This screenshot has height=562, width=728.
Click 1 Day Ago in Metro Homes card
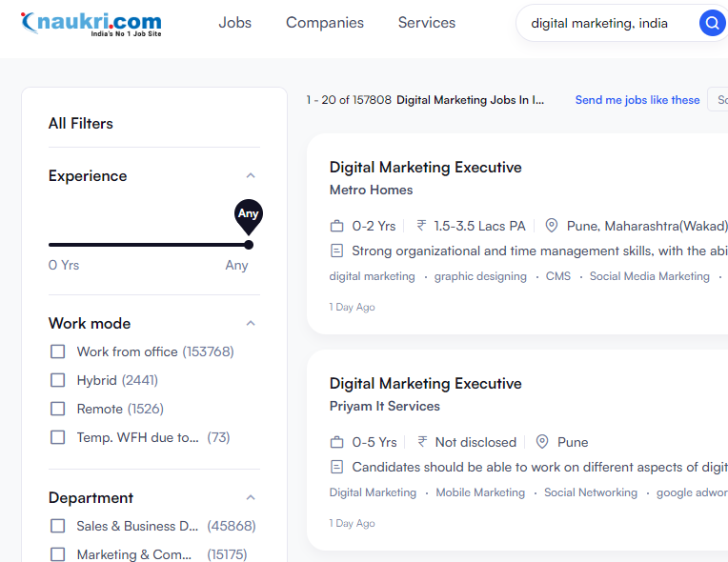coord(352,308)
